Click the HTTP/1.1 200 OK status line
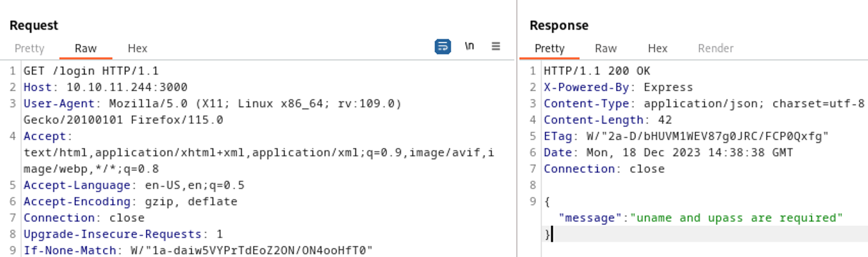 tap(597, 71)
